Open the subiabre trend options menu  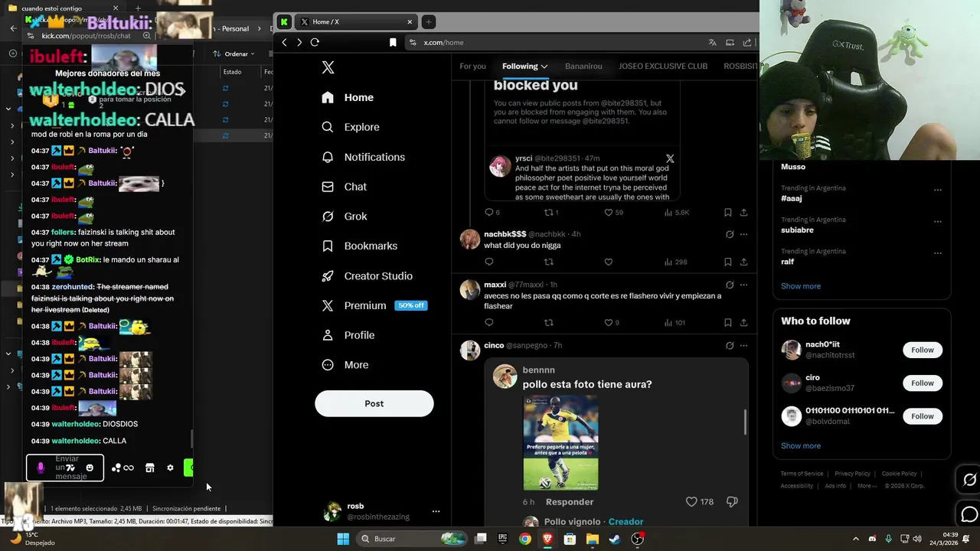pos(937,222)
